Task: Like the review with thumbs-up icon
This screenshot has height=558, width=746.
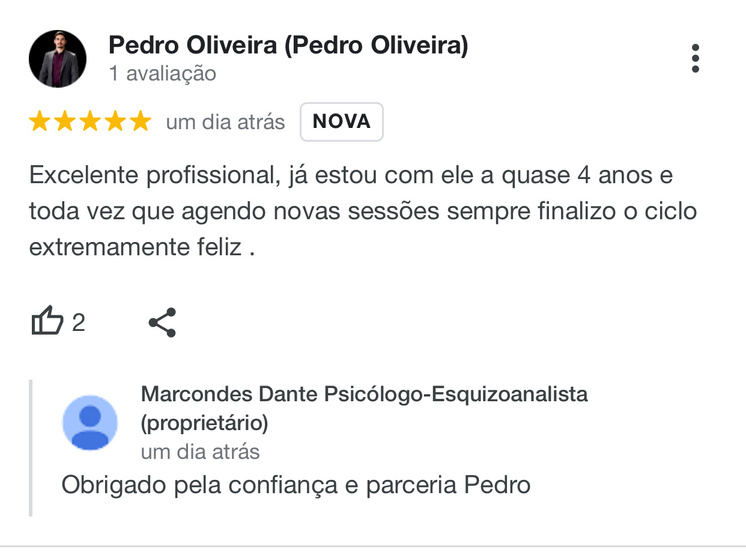Action: click(x=47, y=322)
